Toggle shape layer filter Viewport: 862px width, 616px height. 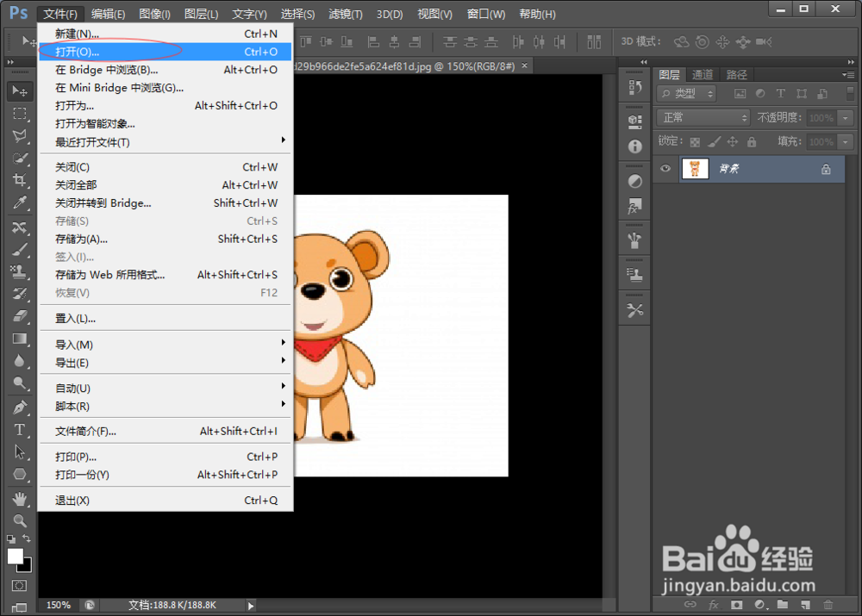click(802, 93)
